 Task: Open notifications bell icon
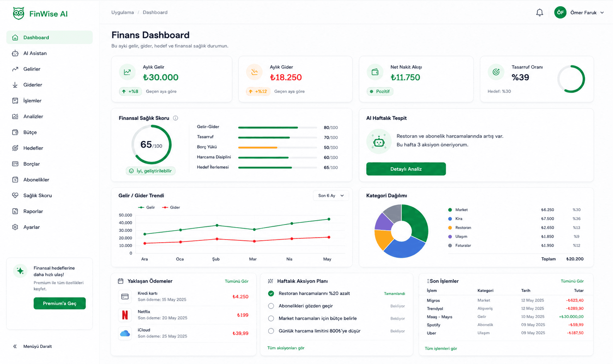click(540, 12)
